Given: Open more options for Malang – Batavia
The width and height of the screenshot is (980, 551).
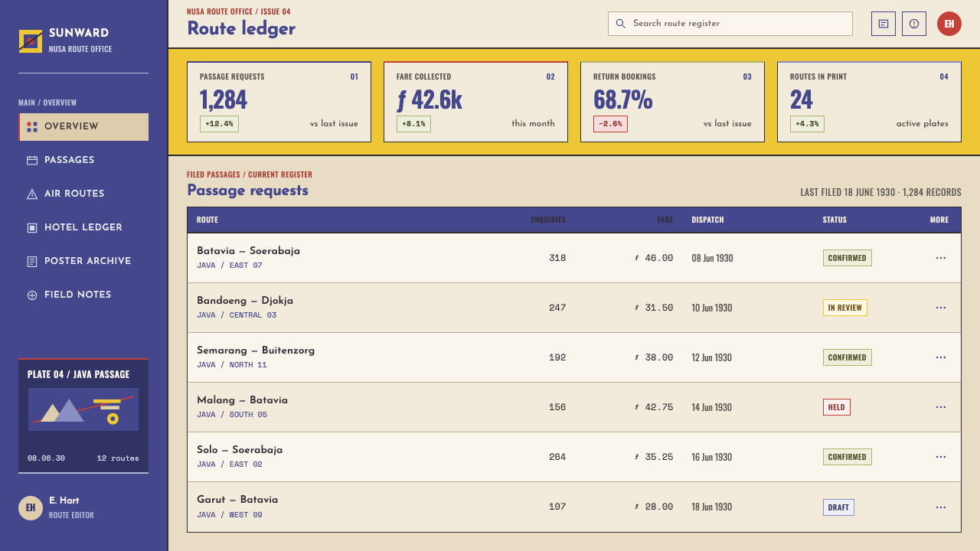Looking at the screenshot, I should tap(941, 407).
